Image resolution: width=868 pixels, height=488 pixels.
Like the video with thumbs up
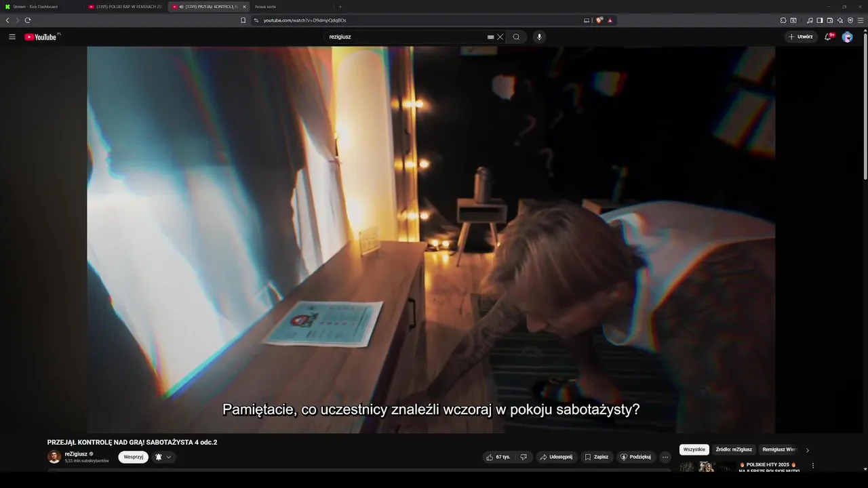pyautogui.click(x=498, y=457)
